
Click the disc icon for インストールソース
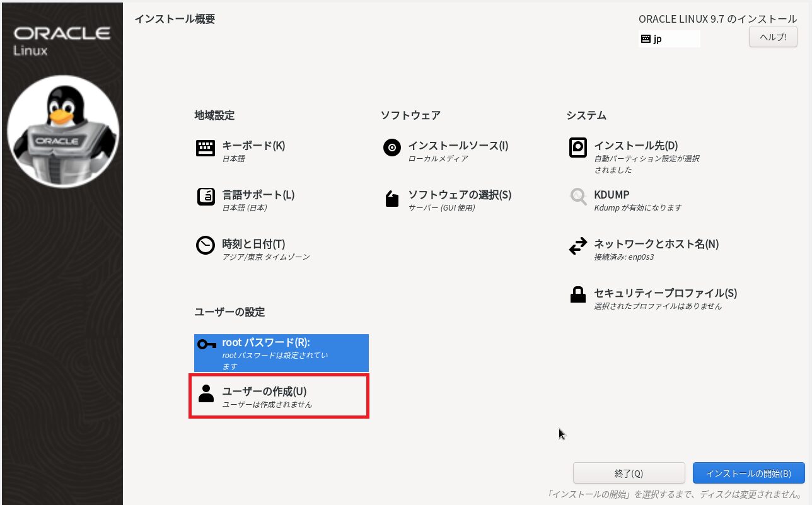pos(391,149)
